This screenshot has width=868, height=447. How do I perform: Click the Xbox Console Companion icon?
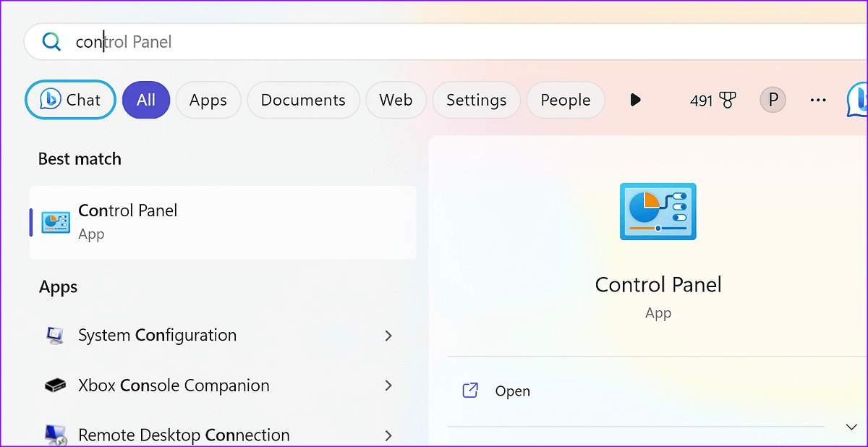pos(55,386)
